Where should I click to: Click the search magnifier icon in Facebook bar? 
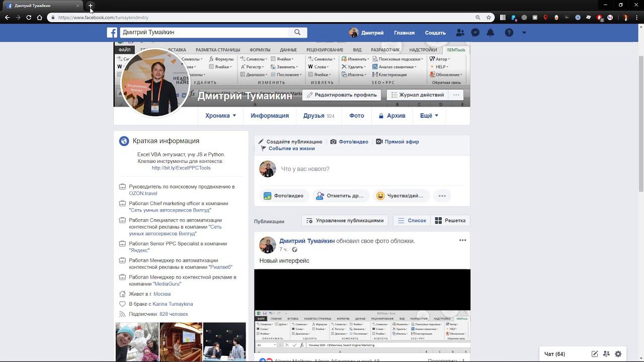click(x=297, y=32)
